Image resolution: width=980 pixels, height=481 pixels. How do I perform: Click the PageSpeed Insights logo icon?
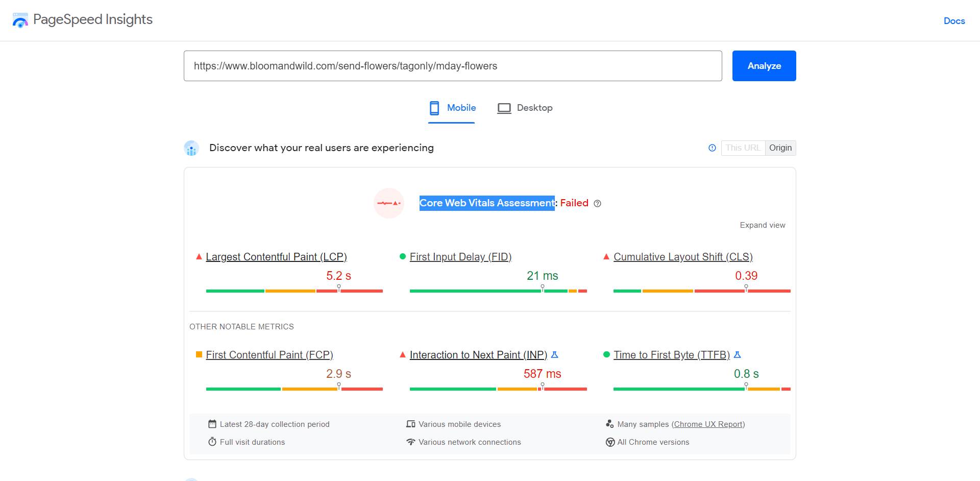coord(20,20)
